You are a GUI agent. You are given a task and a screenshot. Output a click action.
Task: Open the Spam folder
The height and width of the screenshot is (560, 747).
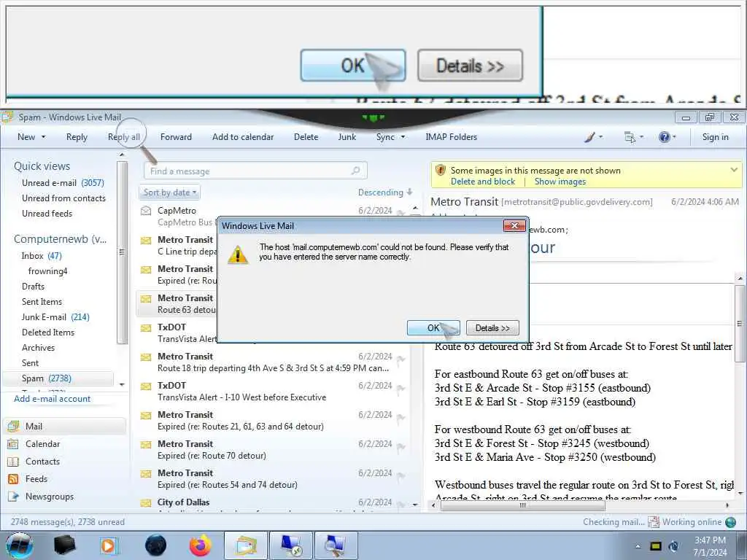coord(58,378)
